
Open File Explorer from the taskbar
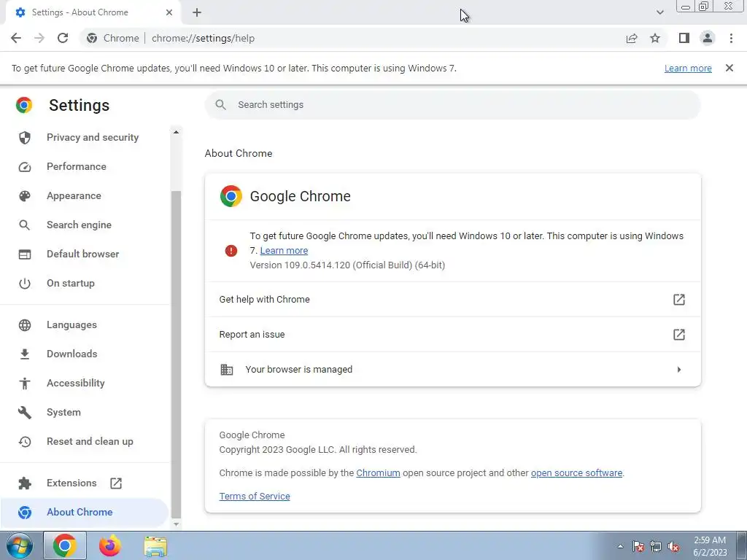click(x=155, y=545)
